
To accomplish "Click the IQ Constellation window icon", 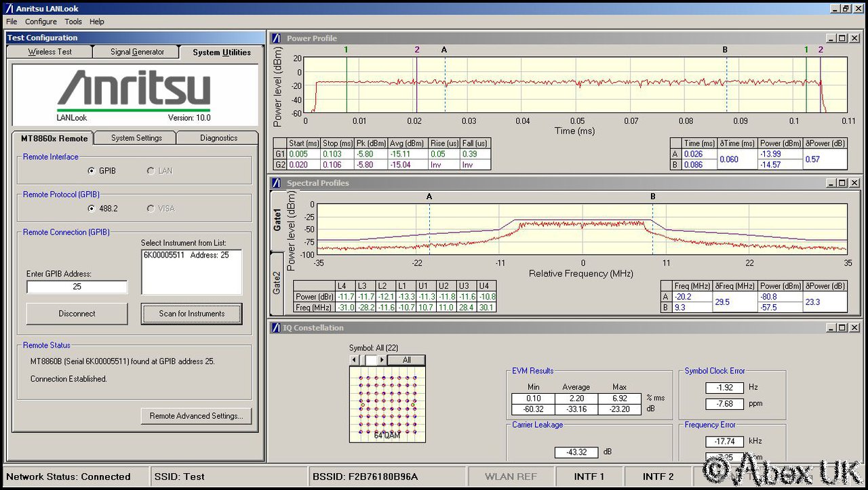I will point(277,328).
